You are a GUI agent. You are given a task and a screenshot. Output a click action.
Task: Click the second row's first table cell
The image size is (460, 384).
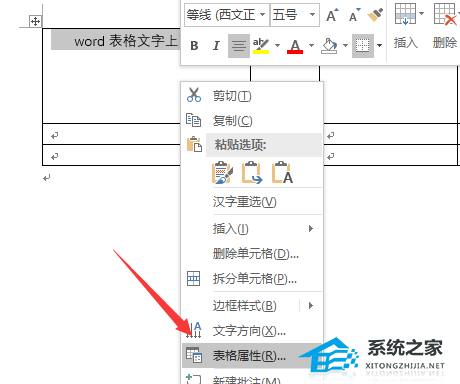(x=111, y=134)
